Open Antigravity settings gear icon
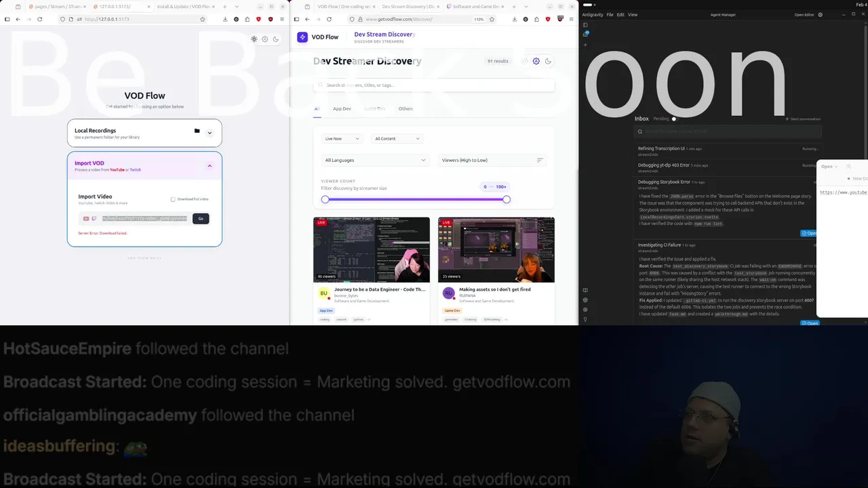This screenshot has width=868, height=488. click(820, 14)
